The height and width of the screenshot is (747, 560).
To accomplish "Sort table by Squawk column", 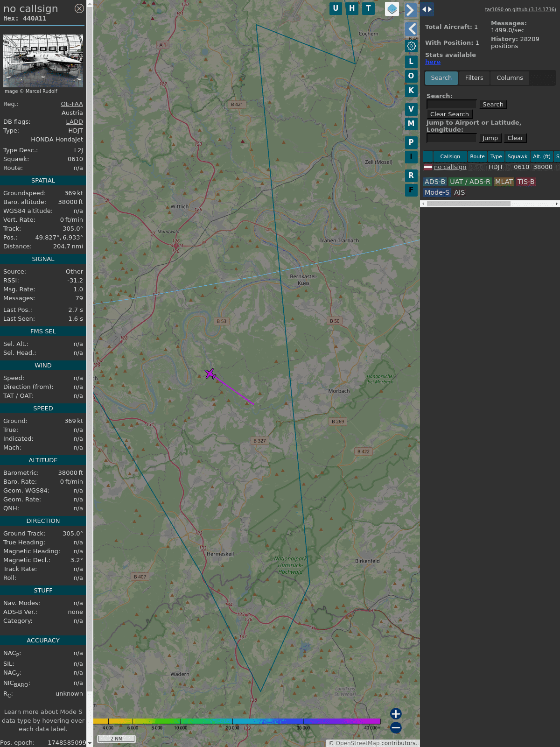I will pos(518,157).
